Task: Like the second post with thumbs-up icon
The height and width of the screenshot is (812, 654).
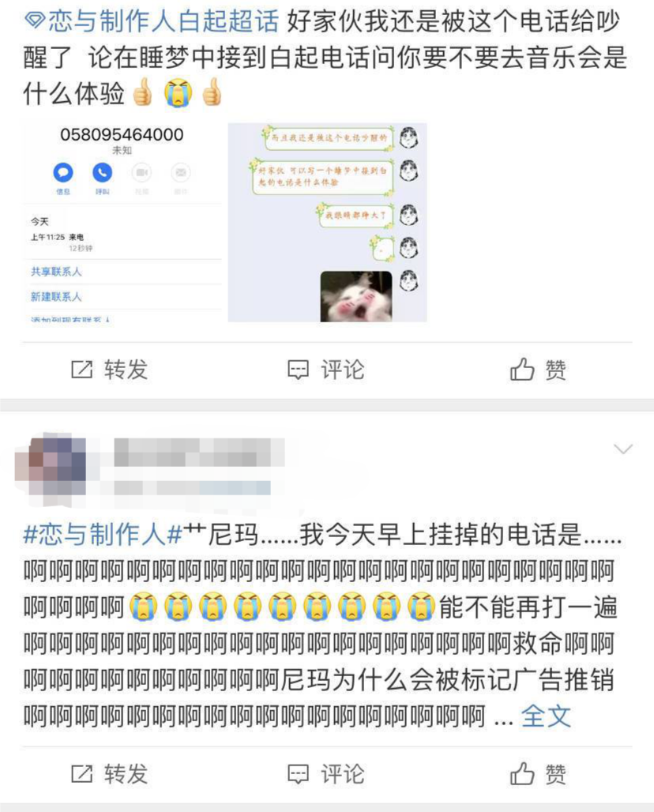Action: click(522, 773)
